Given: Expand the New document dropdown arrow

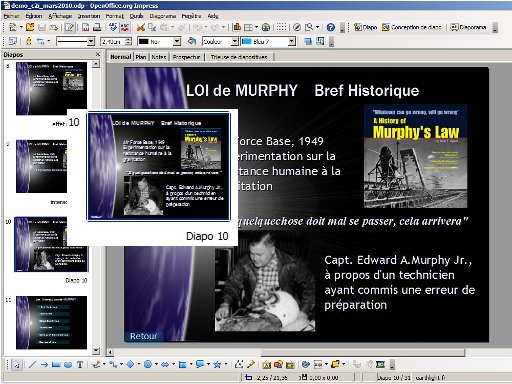Looking at the screenshot, I should pyautogui.click(x=21, y=27).
